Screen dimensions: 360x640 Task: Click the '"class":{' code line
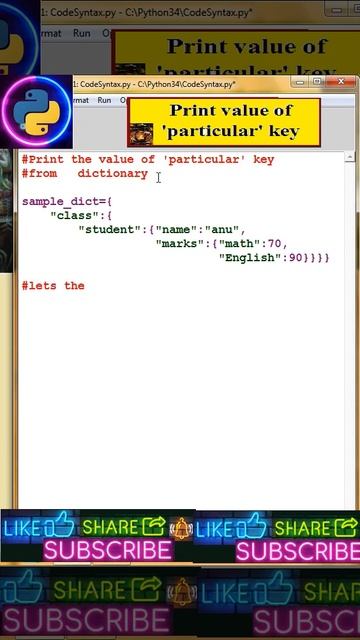click(81, 216)
